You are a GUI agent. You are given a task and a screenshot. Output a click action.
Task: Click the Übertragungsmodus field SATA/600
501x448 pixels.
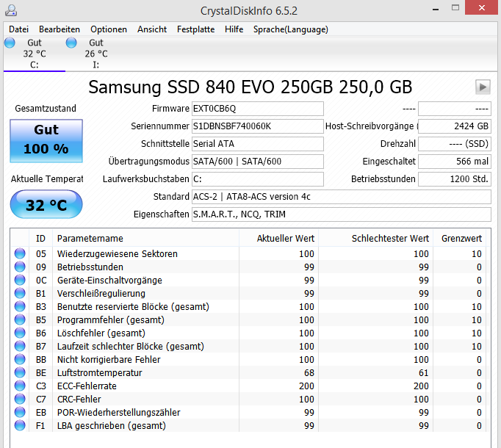258,162
